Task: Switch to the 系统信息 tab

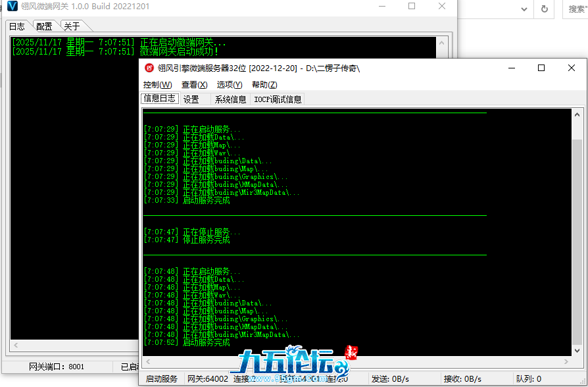Action: [230, 99]
